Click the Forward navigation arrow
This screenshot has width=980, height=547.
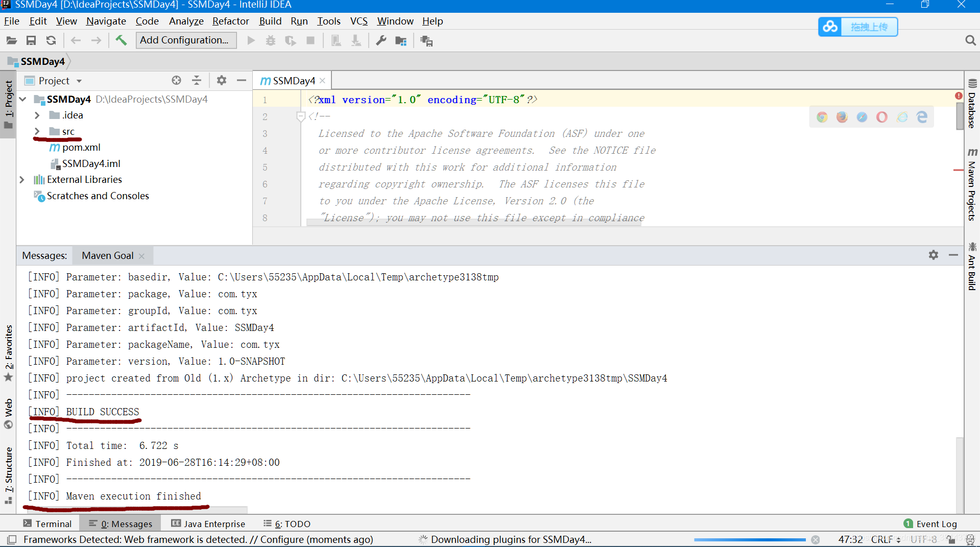click(96, 40)
